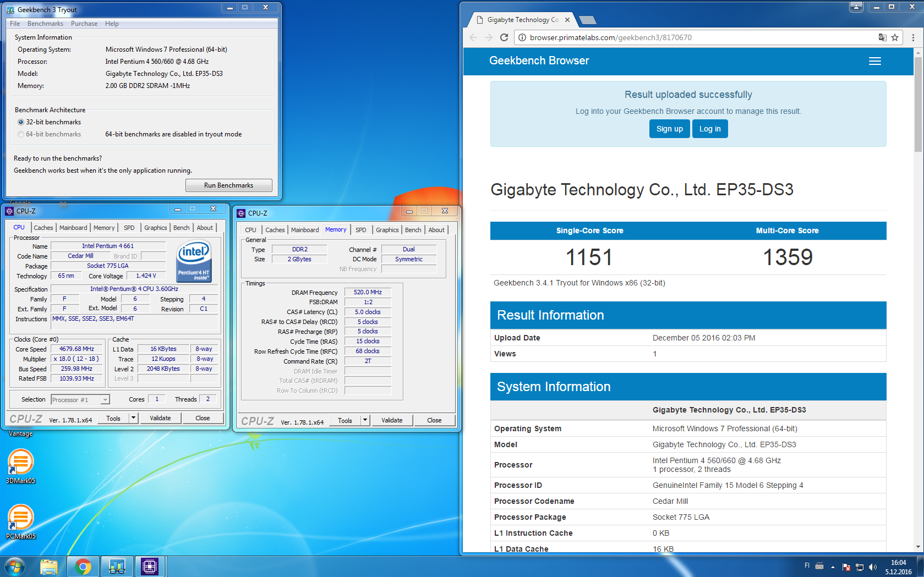Click the Chrome user profile icon
This screenshot has height=577, width=924.
(856, 7)
